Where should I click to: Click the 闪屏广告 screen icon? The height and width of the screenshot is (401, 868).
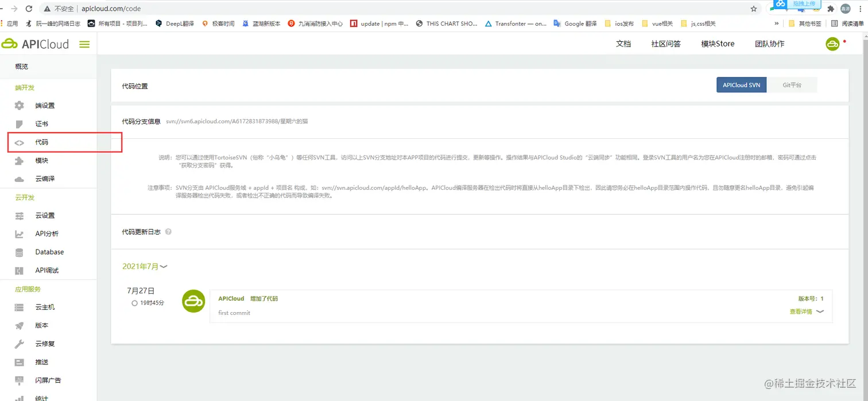tap(20, 380)
